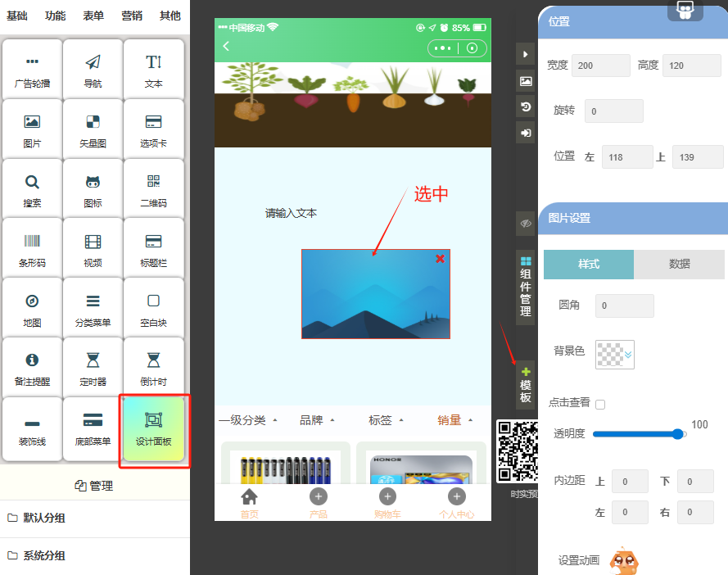Enable the 点击查看 checkbox
Viewport: 728px width, 575px height.
600,405
